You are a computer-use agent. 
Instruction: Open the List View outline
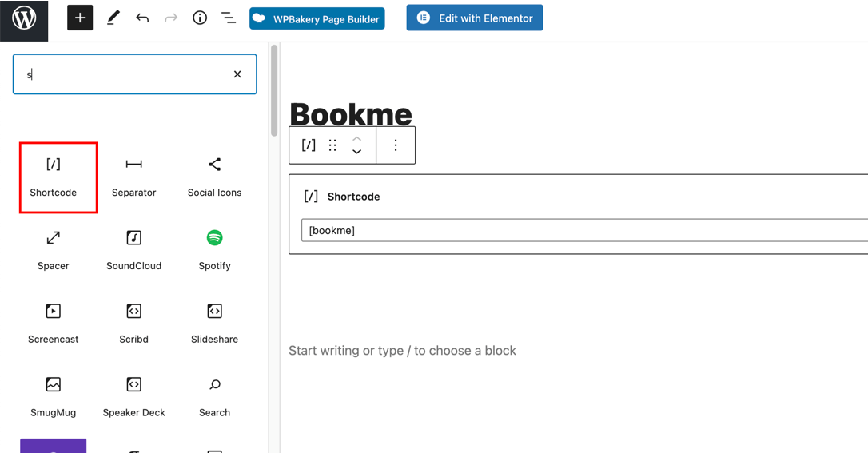(x=229, y=18)
